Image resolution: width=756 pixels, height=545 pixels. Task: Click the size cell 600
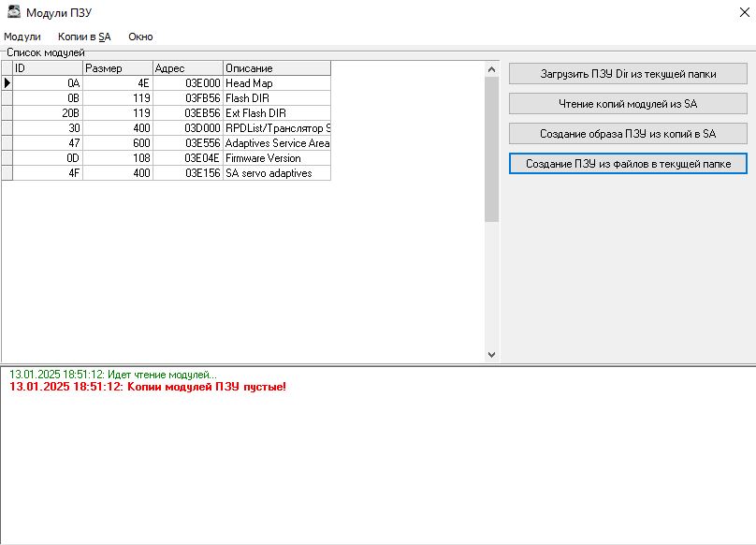pyautogui.click(x=118, y=143)
